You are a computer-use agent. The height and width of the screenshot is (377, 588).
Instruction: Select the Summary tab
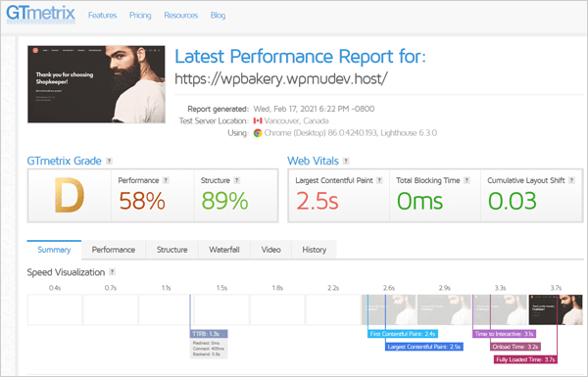(x=54, y=250)
